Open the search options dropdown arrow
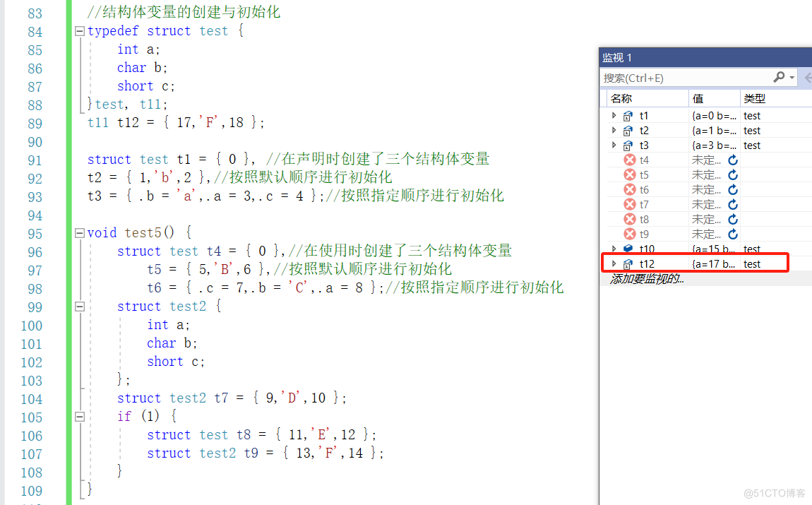The height and width of the screenshot is (505, 812). click(790, 78)
